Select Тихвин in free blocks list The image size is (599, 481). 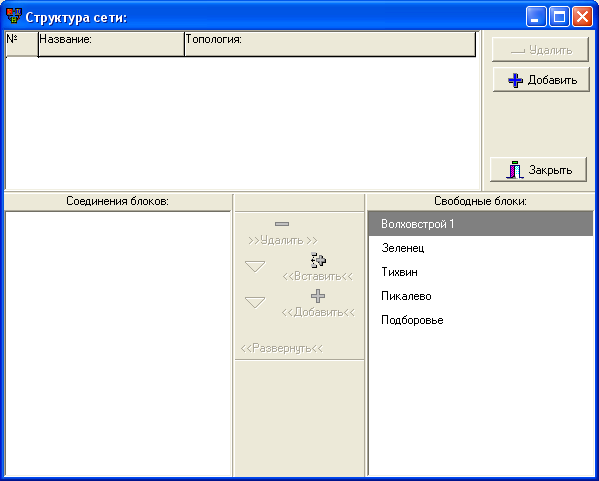(x=481, y=272)
